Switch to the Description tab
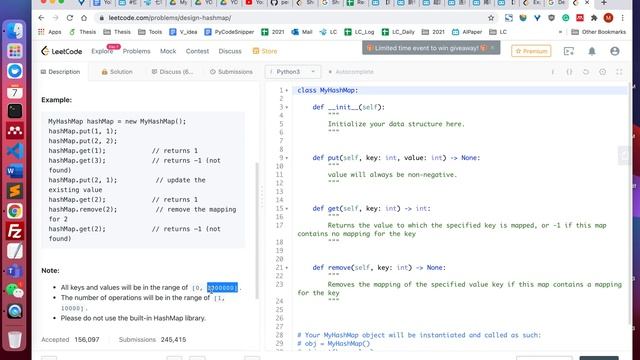 click(x=60, y=72)
